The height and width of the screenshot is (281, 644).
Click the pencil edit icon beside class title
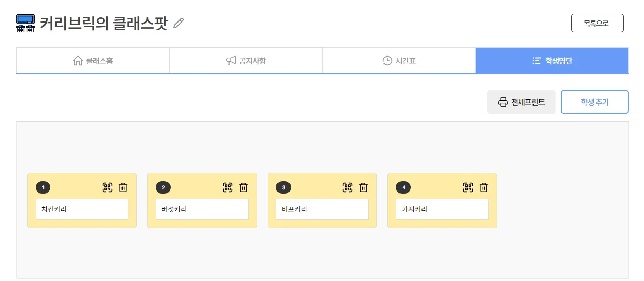(x=179, y=23)
